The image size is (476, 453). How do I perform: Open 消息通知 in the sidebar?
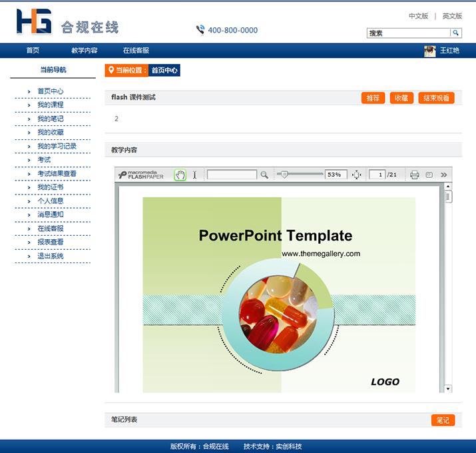pos(51,215)
